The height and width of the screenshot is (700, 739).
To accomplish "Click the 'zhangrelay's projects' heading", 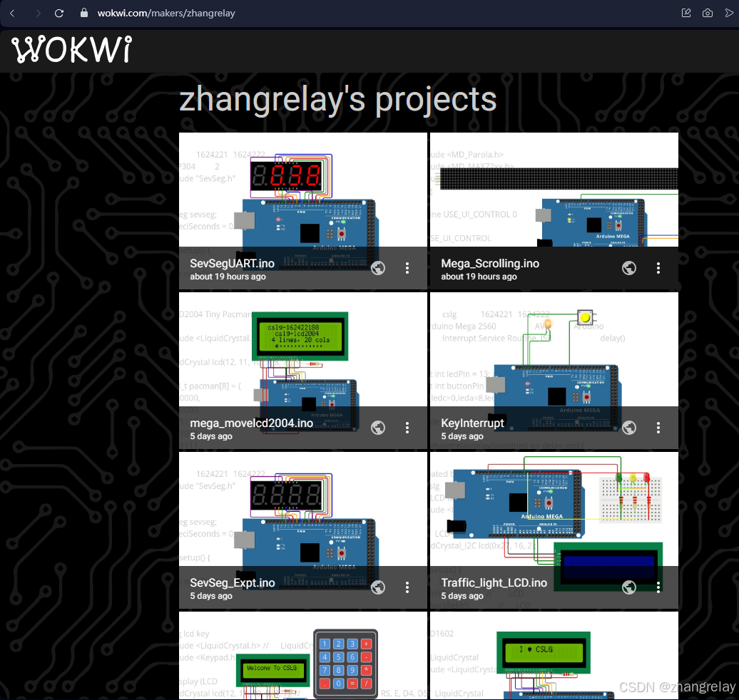I will [x=338, y=100].
